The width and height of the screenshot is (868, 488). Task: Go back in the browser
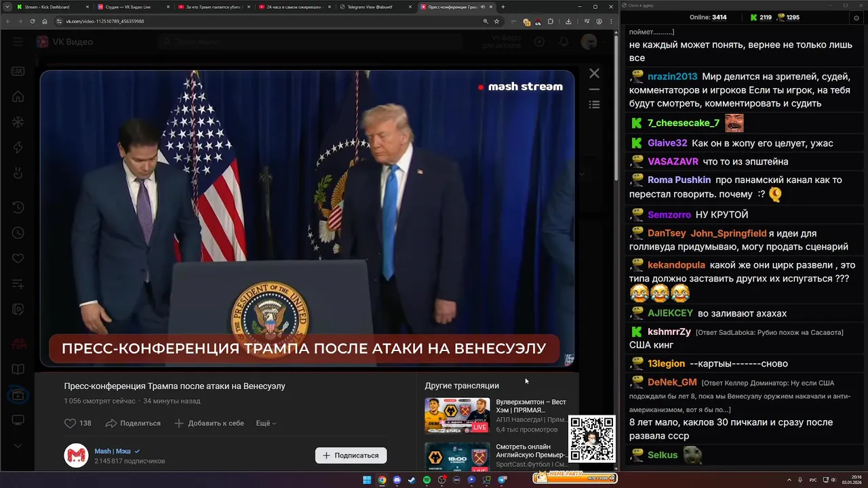click(8, 21)
